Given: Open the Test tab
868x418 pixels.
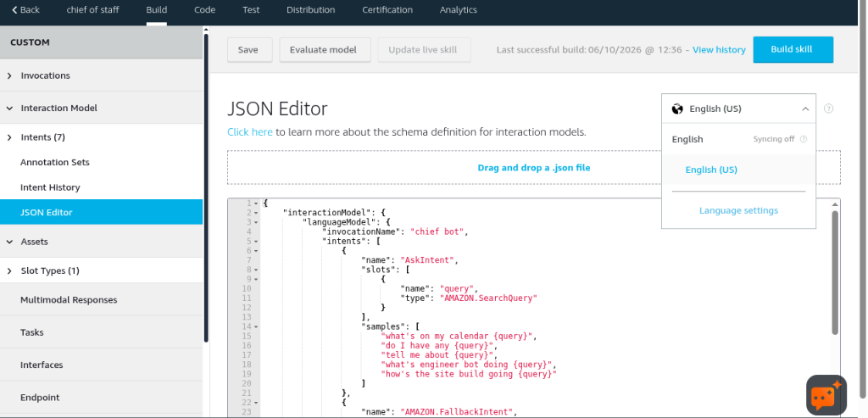Looking at the screenshot, I should [251, 10].
